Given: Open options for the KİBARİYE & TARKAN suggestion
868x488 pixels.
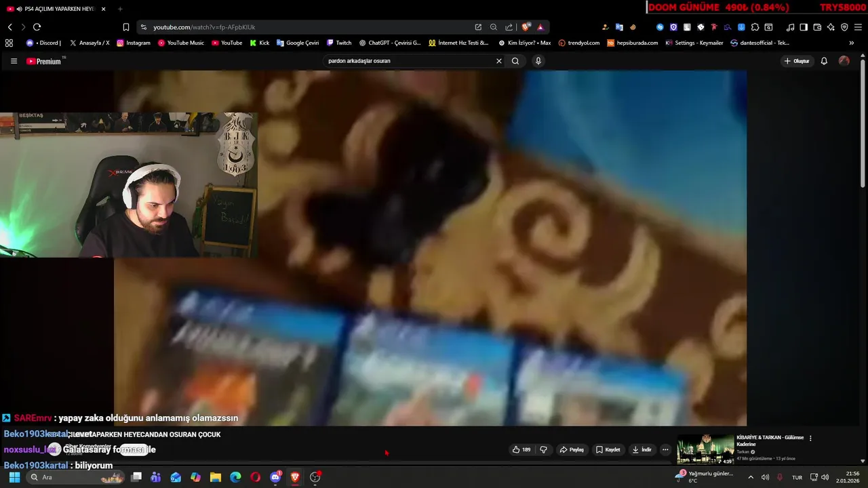Looking at the screenshot, I should [x=810, y=439].
